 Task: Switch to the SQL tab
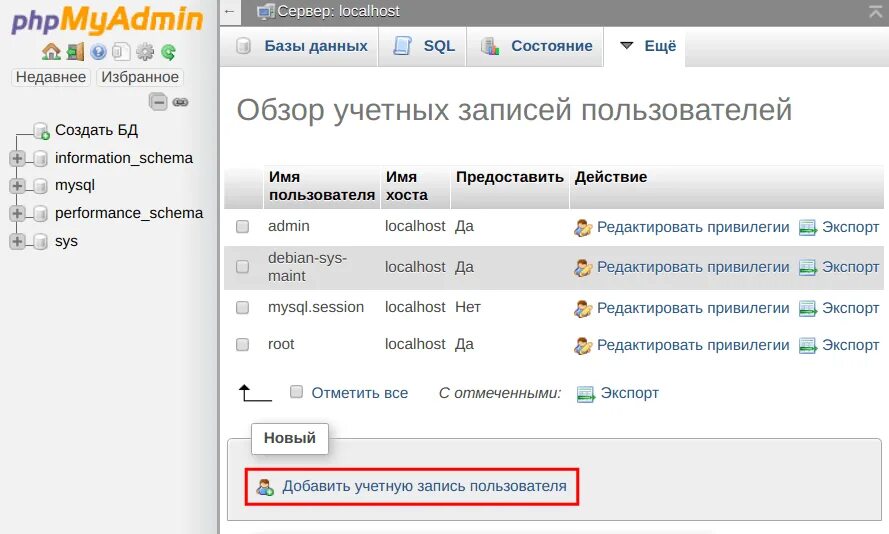pos(423,46)
